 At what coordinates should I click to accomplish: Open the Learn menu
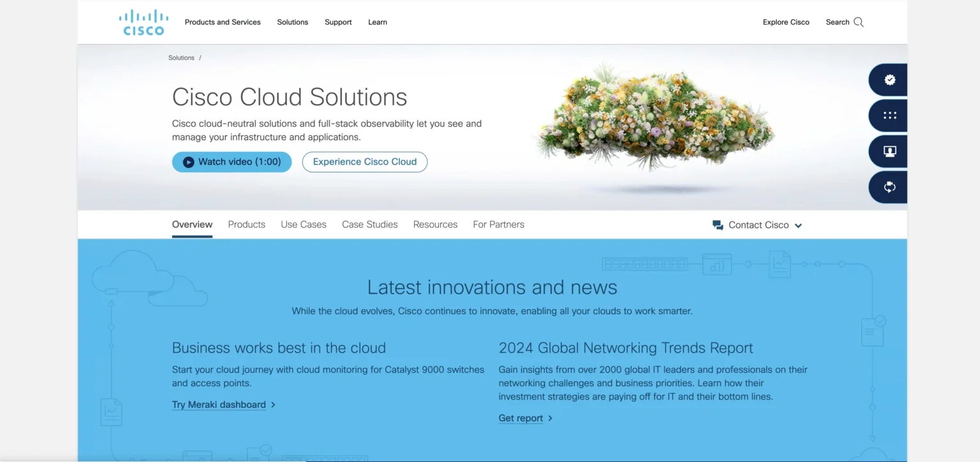click(x=378, y=22)
